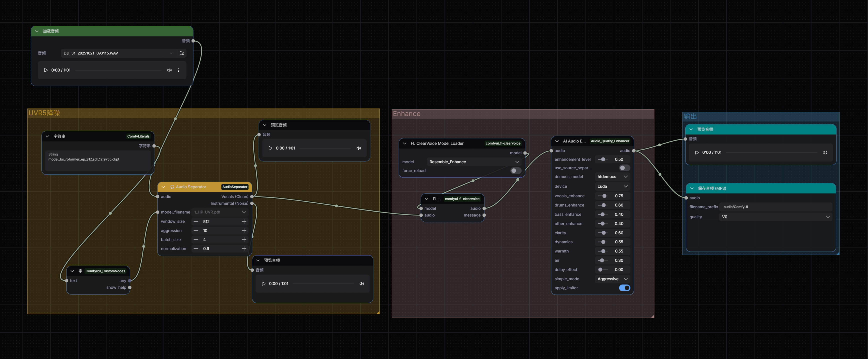Adjust the vocals_enhance slider
Viewport: 868px width, 359px height.
coord(604,196)
